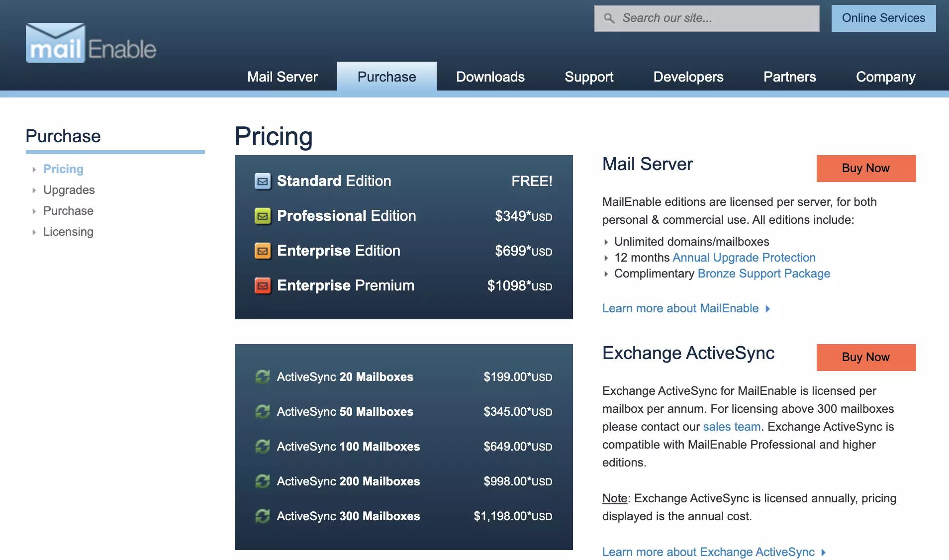Open the Downloads menu
Image resolution: width=949 pixels, height=560 pixels.
point(490,77)
